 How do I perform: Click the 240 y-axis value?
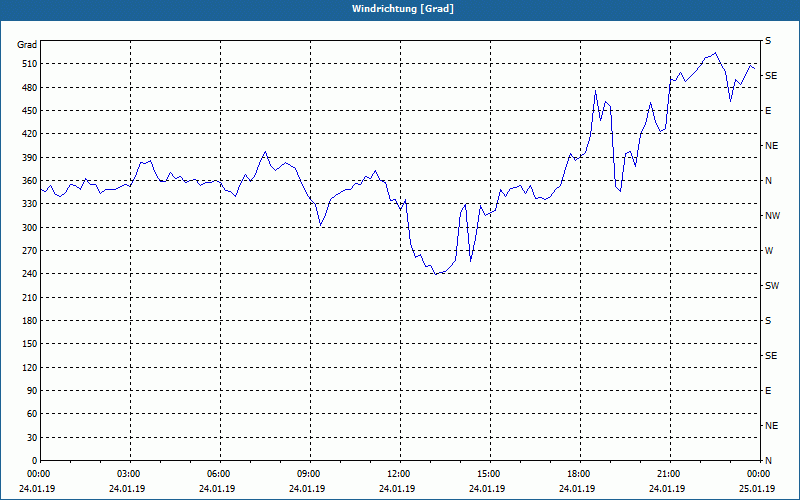29,274
